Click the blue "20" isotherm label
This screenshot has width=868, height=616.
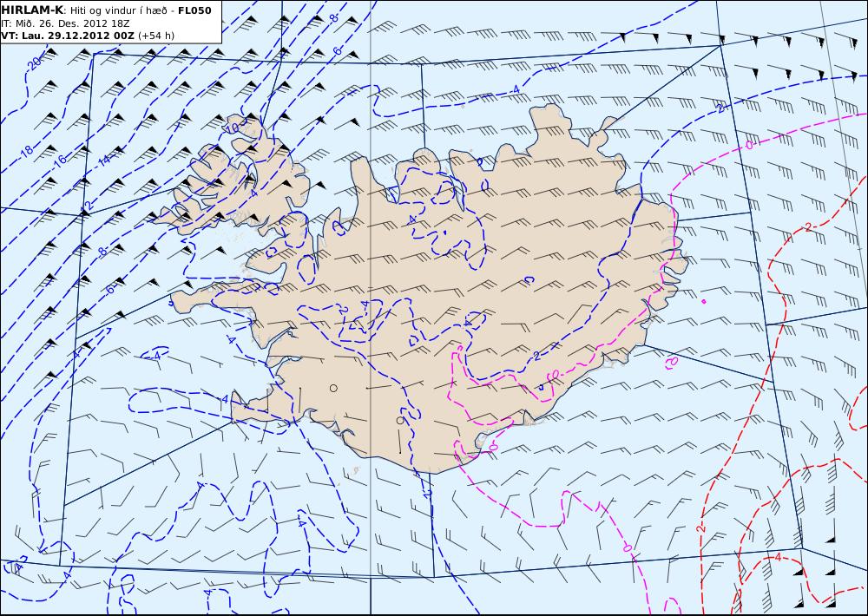(35, 64)
